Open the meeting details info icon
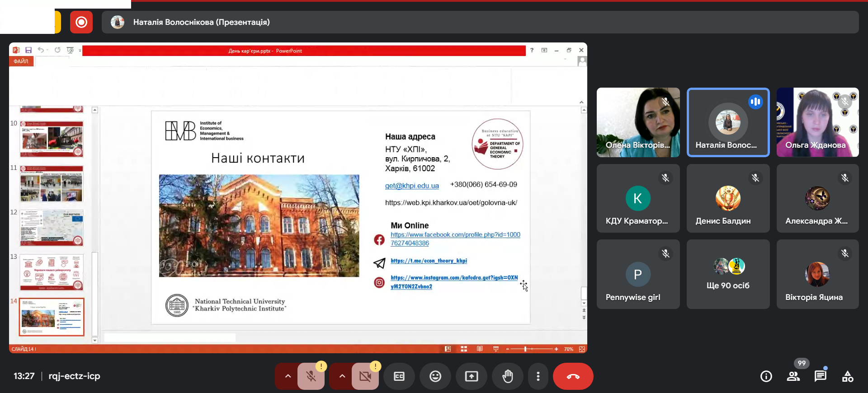868x393 pixels. click(x=766, y=376)
